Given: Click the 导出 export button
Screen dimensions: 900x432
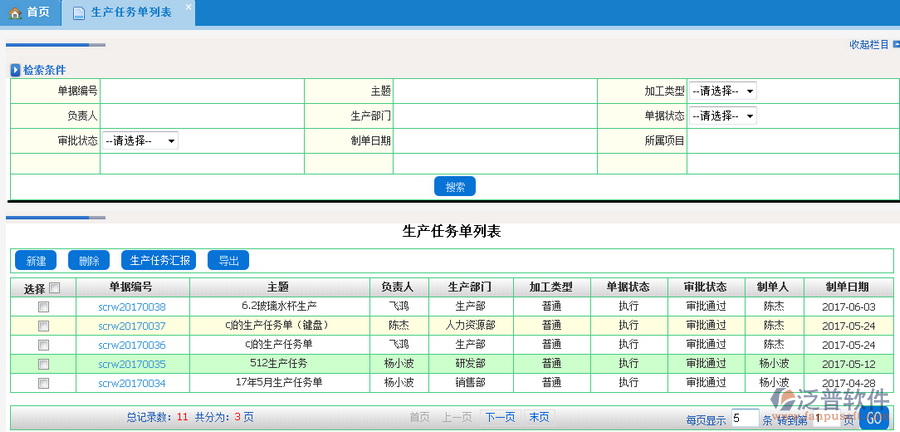Looking at the screenshot, I should (x=228, y=261).
